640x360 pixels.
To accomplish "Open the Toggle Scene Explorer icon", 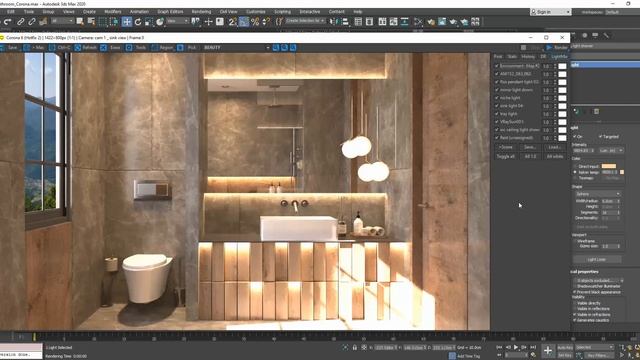I will (358, 22).
